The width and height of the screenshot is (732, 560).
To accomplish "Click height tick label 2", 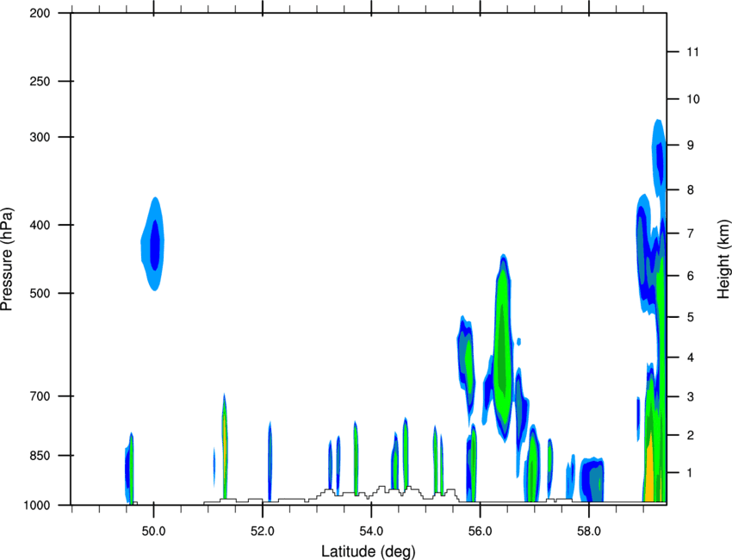I will [x=691, y=435].
